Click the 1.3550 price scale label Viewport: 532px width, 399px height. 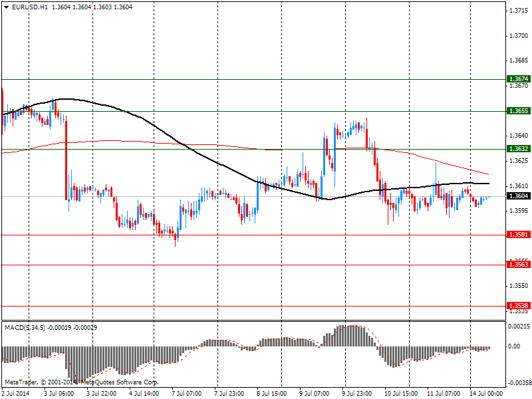519,286
